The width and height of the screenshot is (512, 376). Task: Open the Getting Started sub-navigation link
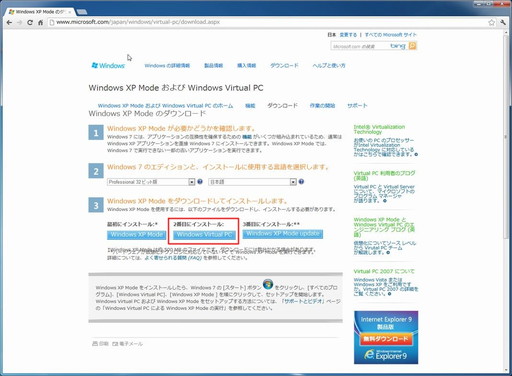322,106
